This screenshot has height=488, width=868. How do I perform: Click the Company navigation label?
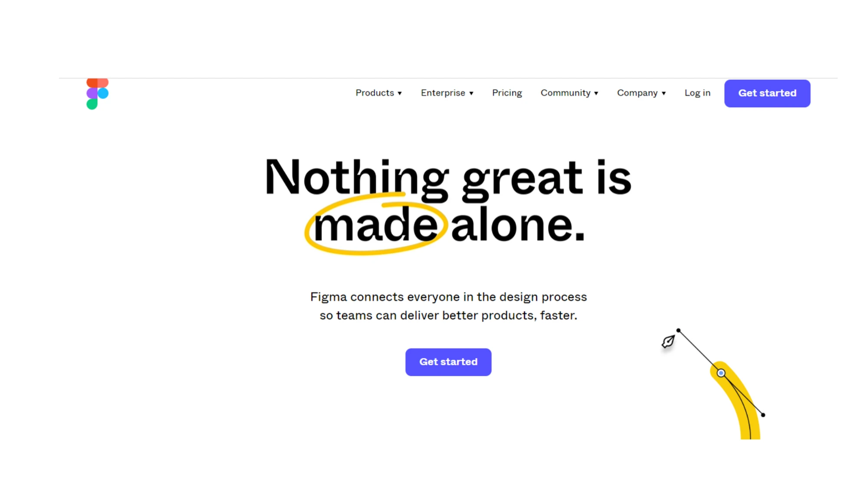coord(637,93)
